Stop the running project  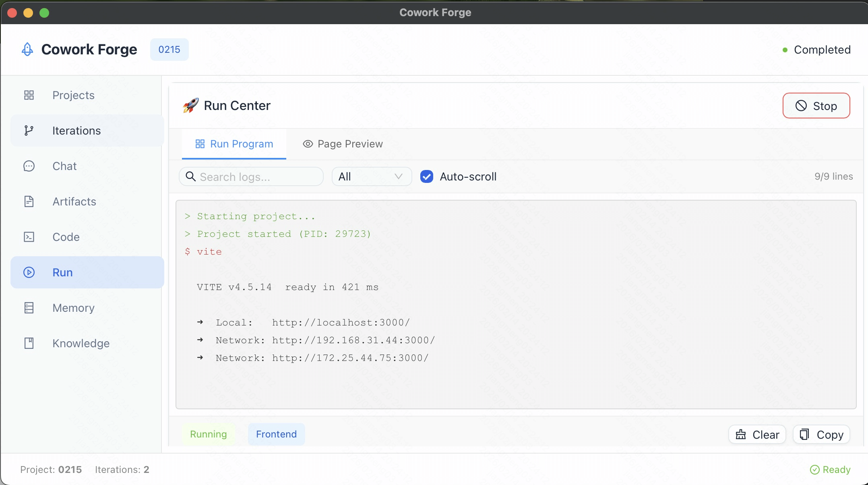[x=816, y=106]
